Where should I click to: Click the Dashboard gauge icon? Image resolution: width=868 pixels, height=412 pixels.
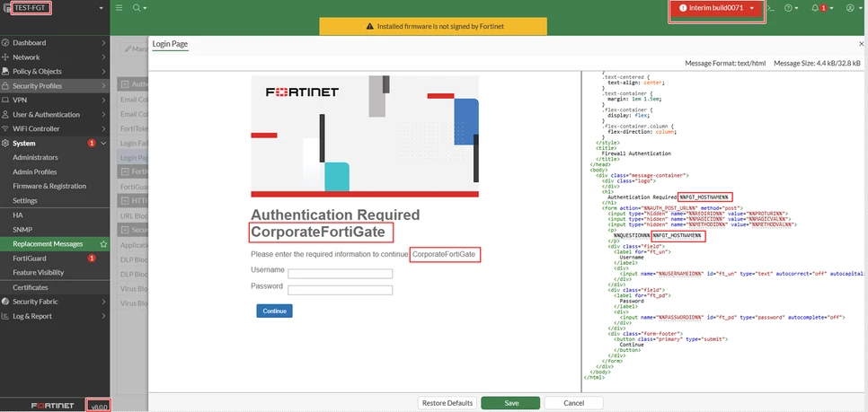click(5, 42)
